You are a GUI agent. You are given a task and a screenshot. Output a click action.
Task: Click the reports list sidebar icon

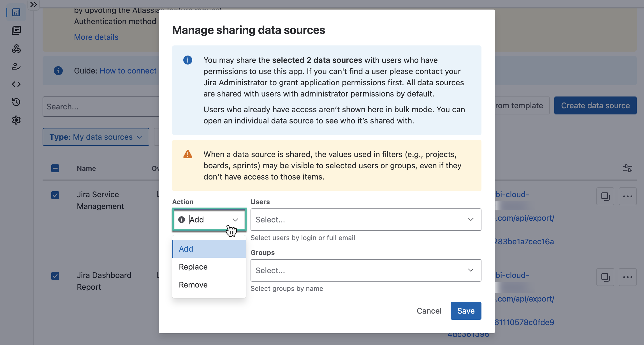16,30
